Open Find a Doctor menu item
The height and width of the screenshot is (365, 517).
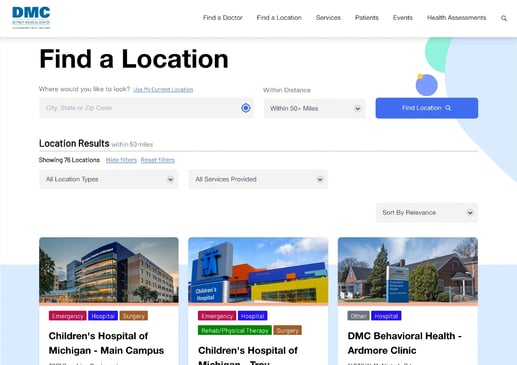[x=223, y=18]
